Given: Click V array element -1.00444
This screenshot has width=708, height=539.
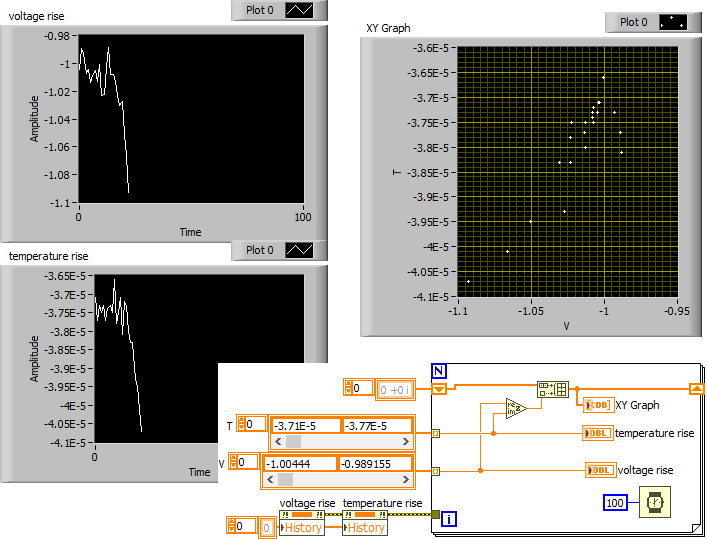Looking at the screenshot, I should [x=300, y=464].
